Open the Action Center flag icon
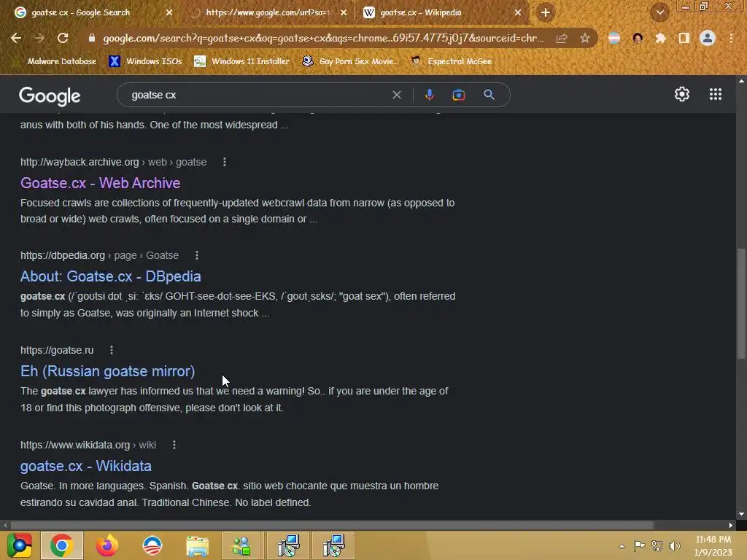 639,545
